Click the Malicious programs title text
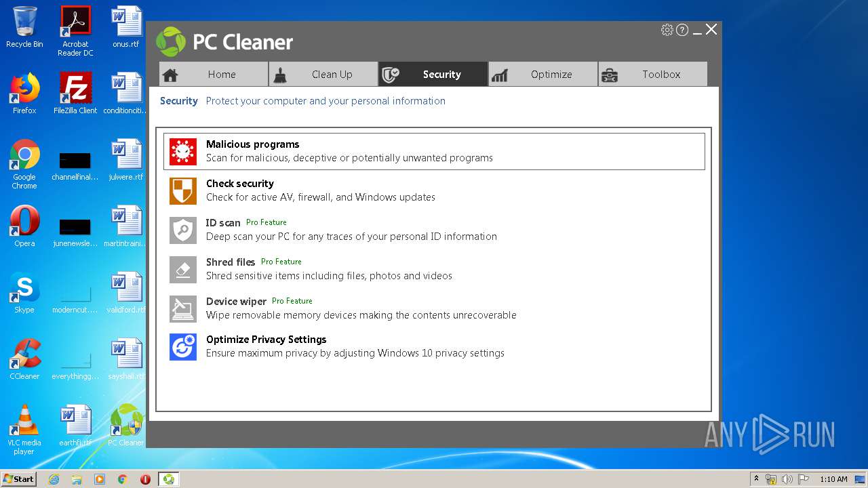 pos(252,144)
